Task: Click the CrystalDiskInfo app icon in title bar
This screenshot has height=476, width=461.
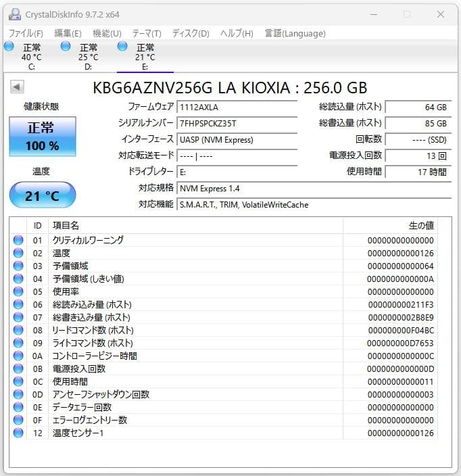Action: [15, 14]
